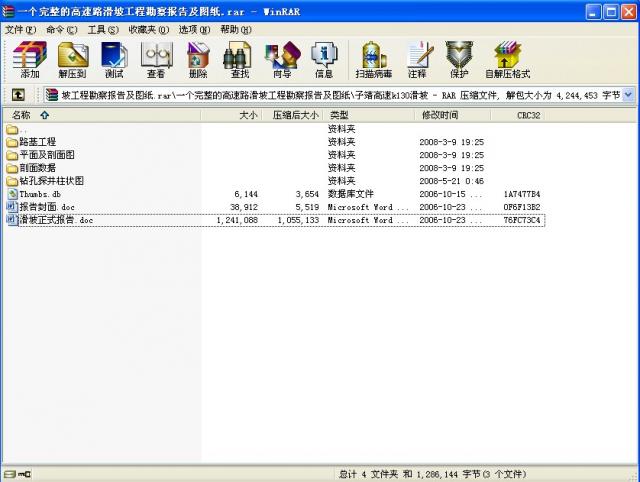
Task: Click 自解压格式 (SFX) toolbar icon
Action: 507,58
